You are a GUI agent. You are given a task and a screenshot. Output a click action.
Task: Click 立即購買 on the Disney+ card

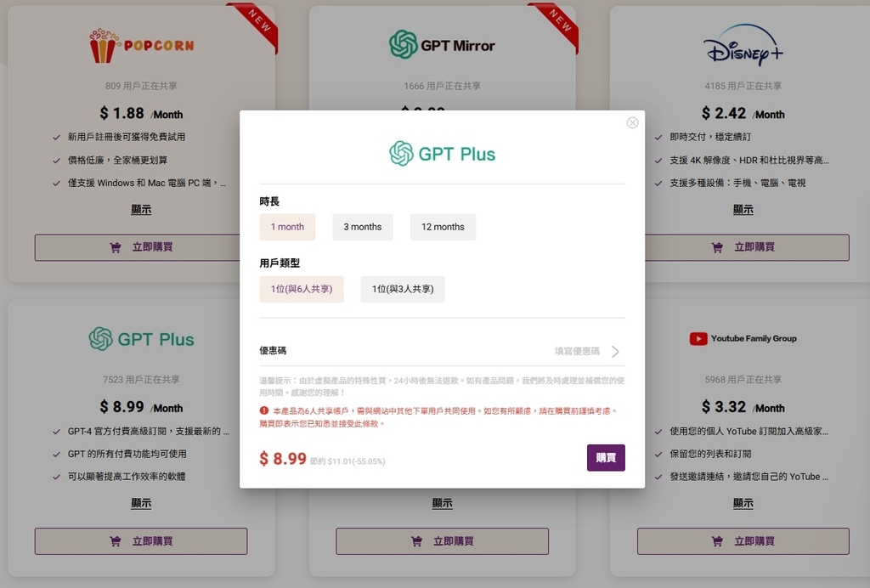747,247
